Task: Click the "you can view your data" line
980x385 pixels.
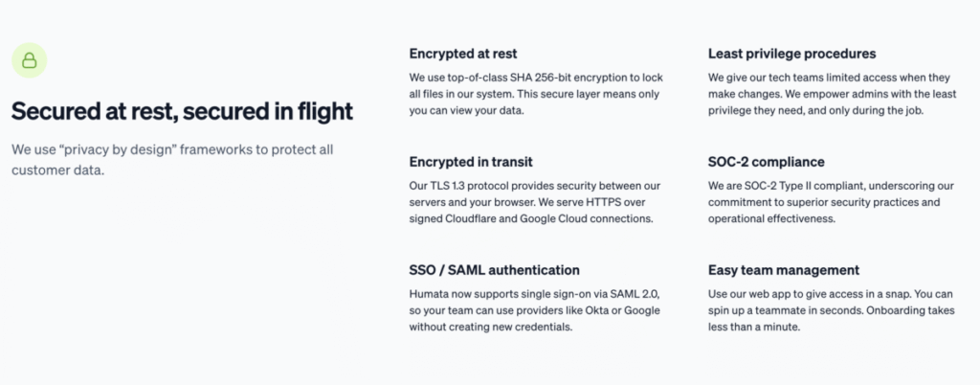Action: point(466,111)
